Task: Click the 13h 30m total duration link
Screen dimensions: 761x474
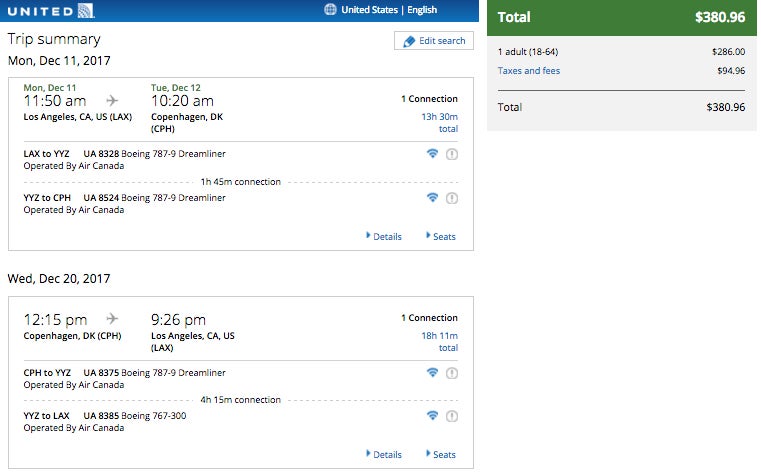Action: (x=440, y=123)
